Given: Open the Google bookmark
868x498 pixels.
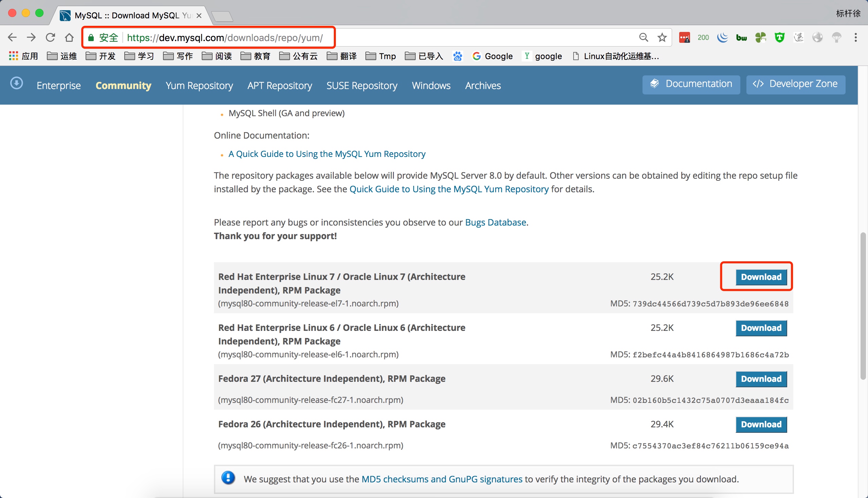Looking at the screenshot, I should (x=493, y=56).
